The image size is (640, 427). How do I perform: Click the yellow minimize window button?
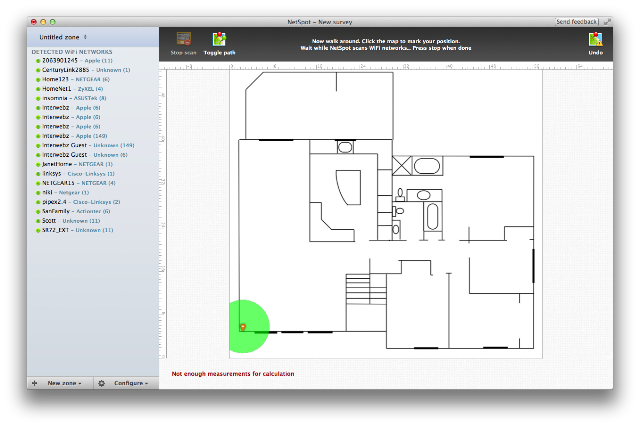[x=43, y=22]
